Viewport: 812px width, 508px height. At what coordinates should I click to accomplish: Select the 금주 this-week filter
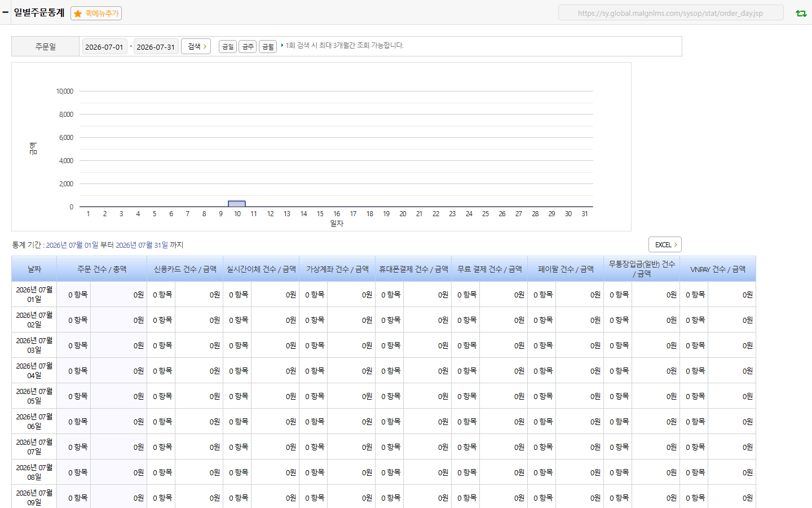(248, 47)
